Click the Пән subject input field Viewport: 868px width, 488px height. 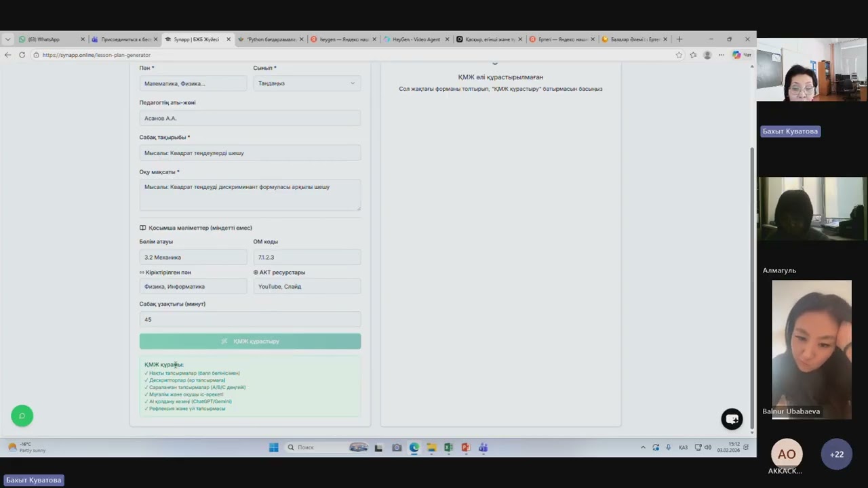(x=193, y=83)
